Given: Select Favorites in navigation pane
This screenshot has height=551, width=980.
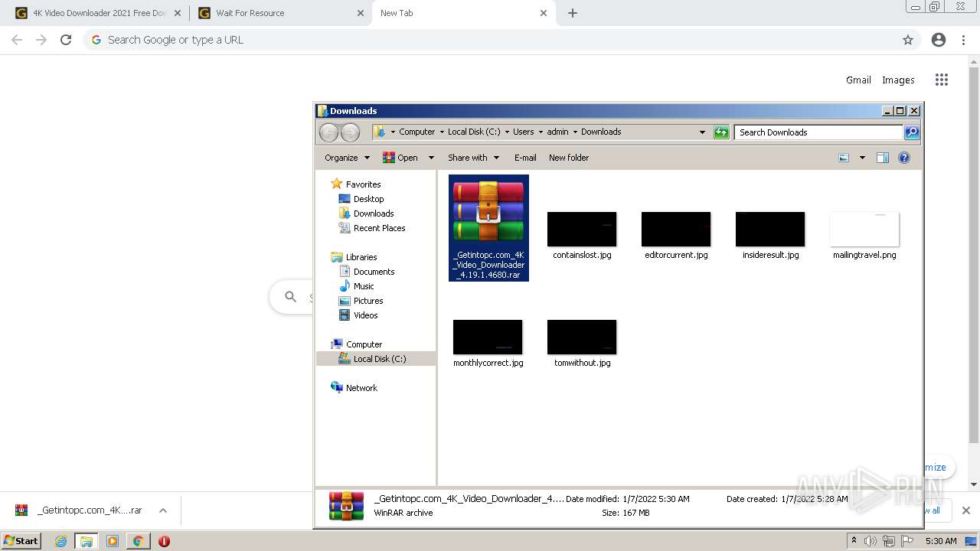Looking at the screenshot, I should point(363,184).
